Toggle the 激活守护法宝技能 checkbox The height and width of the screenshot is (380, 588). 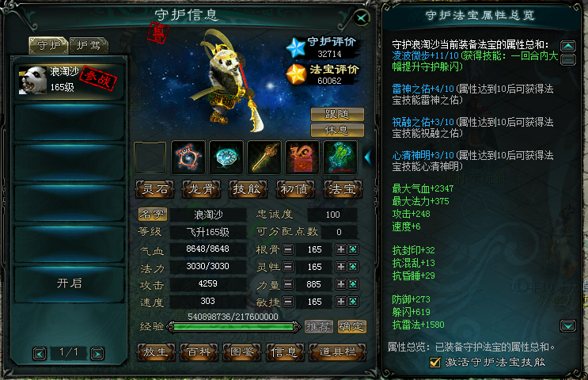435,362
